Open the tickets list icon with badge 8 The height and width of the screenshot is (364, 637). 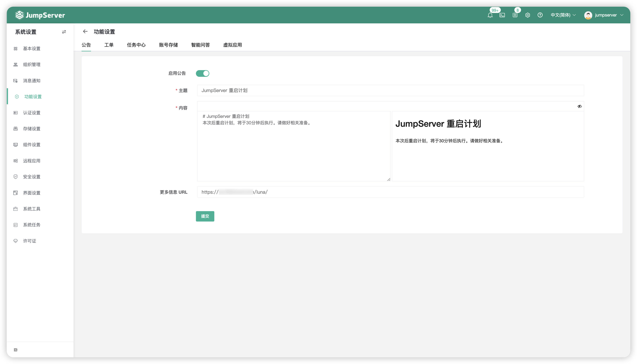(515, 15)
